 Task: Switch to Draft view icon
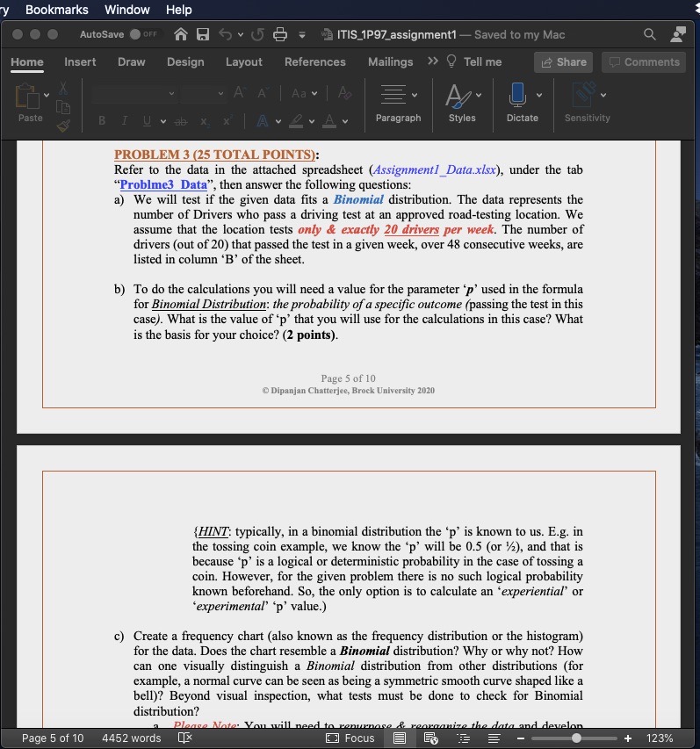494,738
